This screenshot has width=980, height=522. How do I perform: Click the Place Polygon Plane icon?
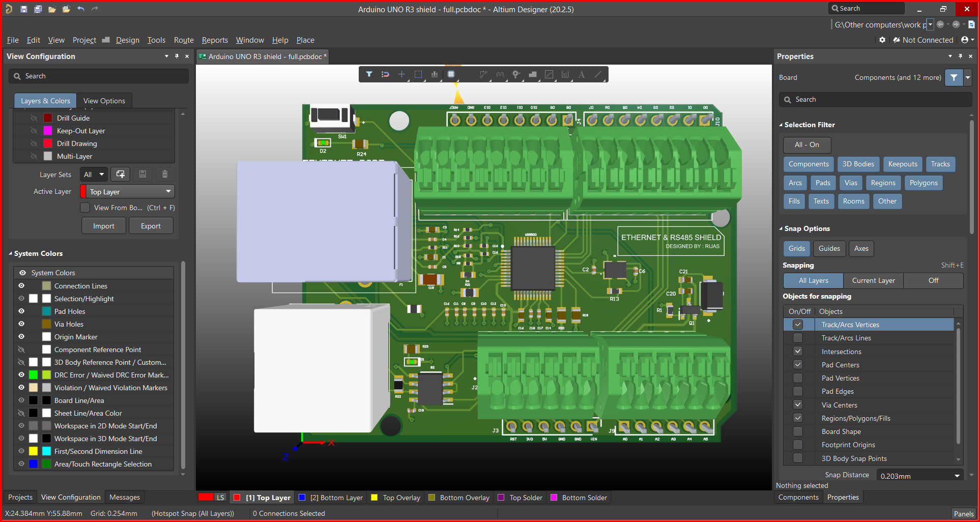pyautogui.click(x=533, y=74)
